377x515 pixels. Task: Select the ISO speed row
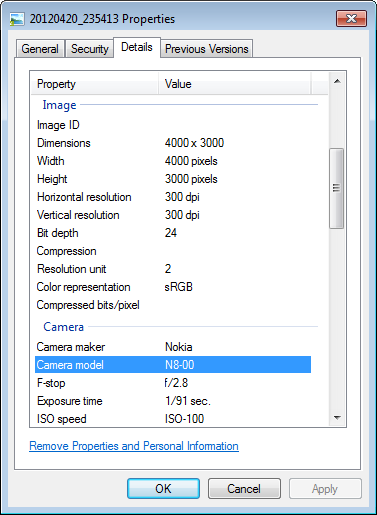click(173, 419)
